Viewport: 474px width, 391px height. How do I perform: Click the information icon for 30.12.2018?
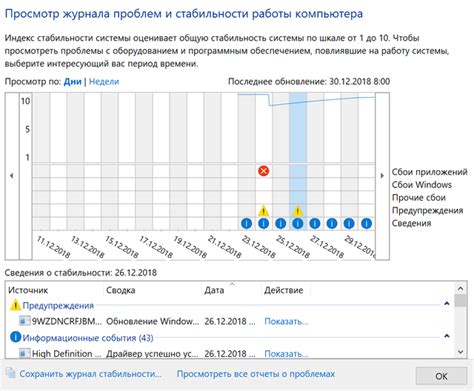[x=366, y=223]
